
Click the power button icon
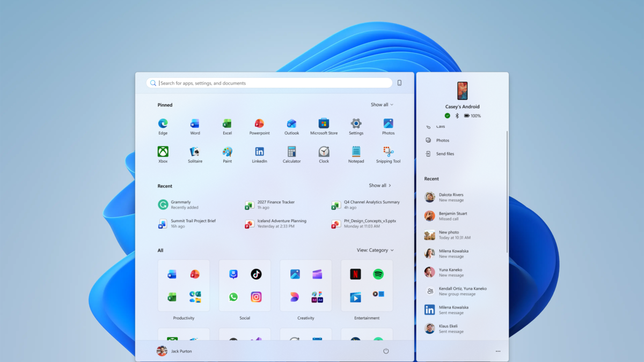point(386,351)
